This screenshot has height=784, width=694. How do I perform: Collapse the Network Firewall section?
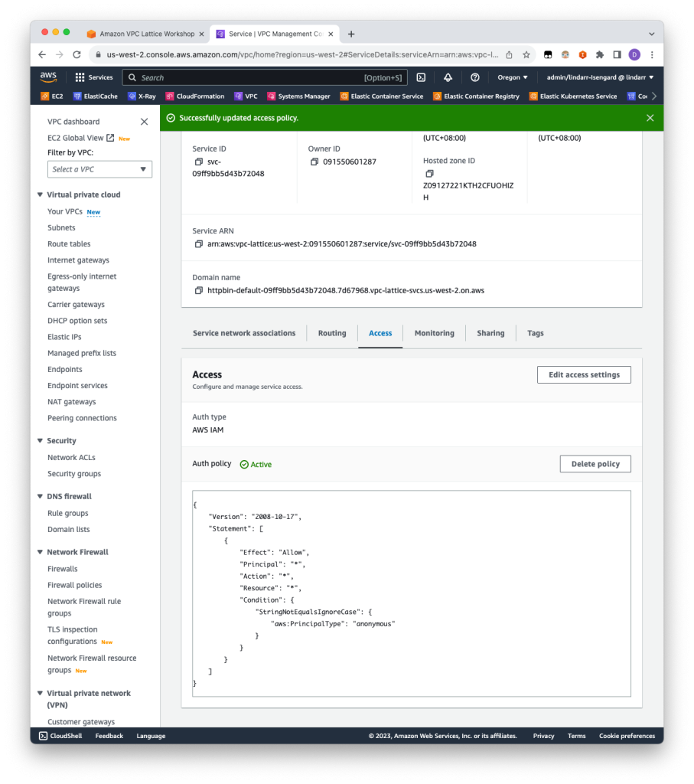coord(41,552)
